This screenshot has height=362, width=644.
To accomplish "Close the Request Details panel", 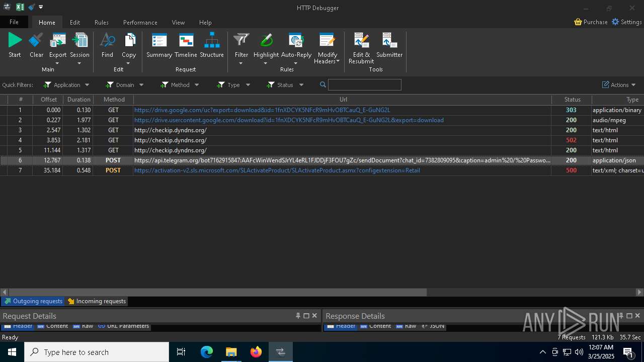I will point(314,316).
